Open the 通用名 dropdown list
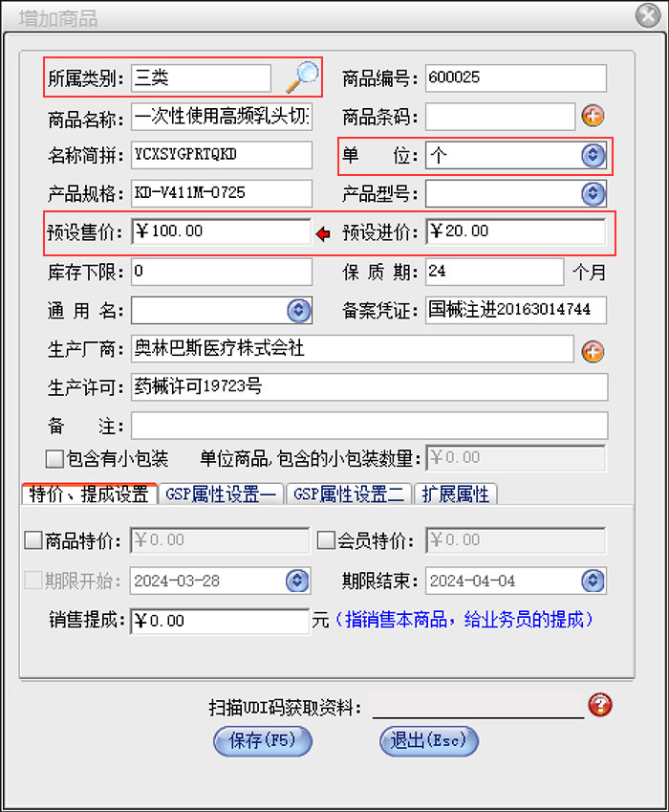This screenshot has width=669, height=812. (x=299, y=311)
